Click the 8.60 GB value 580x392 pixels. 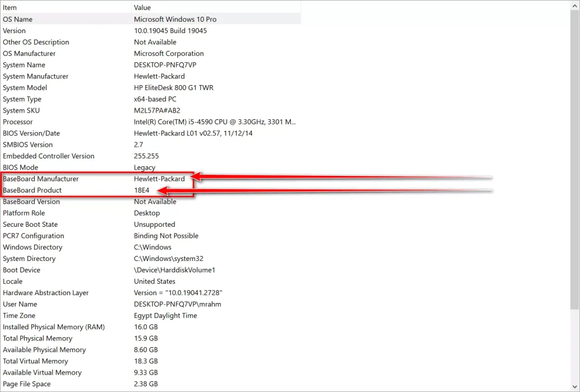coord(146,350)
